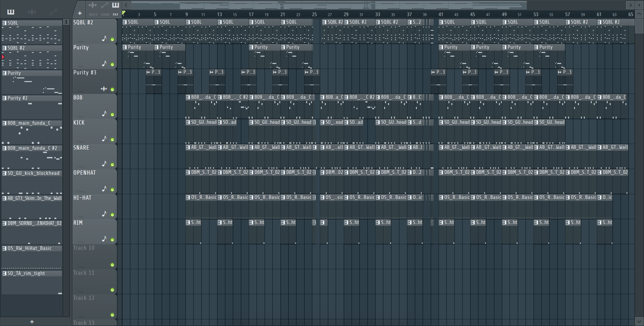The width and height of the screenshot is (644, 326).
Task: Mute Track 10
Action: (x=112, y=265)
